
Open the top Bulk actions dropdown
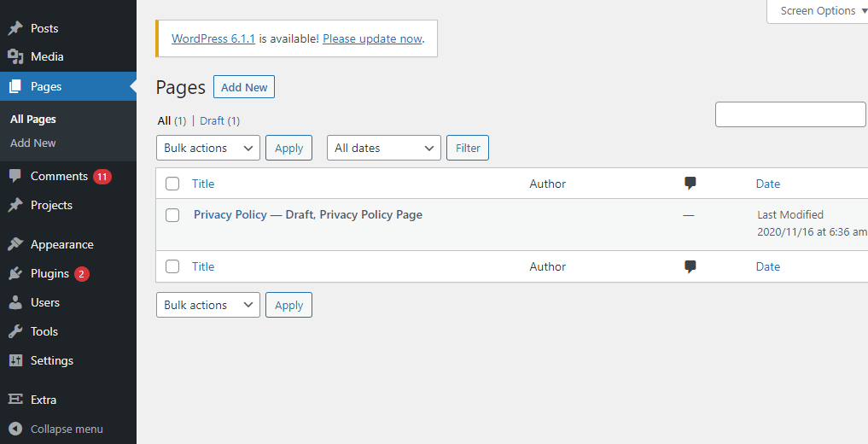208,148
